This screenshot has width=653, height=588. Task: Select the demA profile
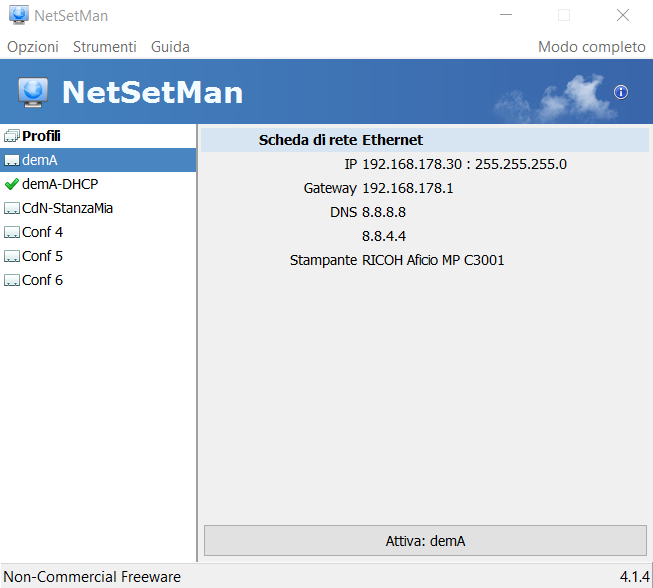click(x=40, y=160)
